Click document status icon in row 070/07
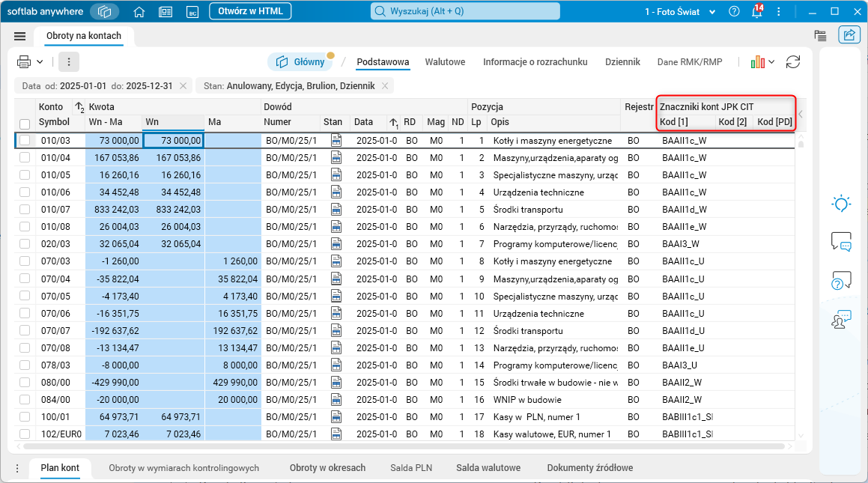This screenshot has width=868, height=483. (x=336, y=331)
